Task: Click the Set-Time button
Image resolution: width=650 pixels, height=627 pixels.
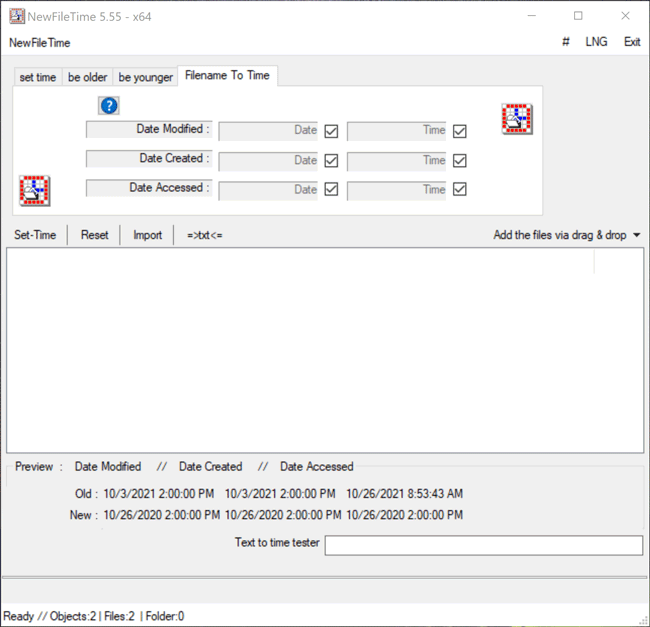Action: [x=35, y=235]
